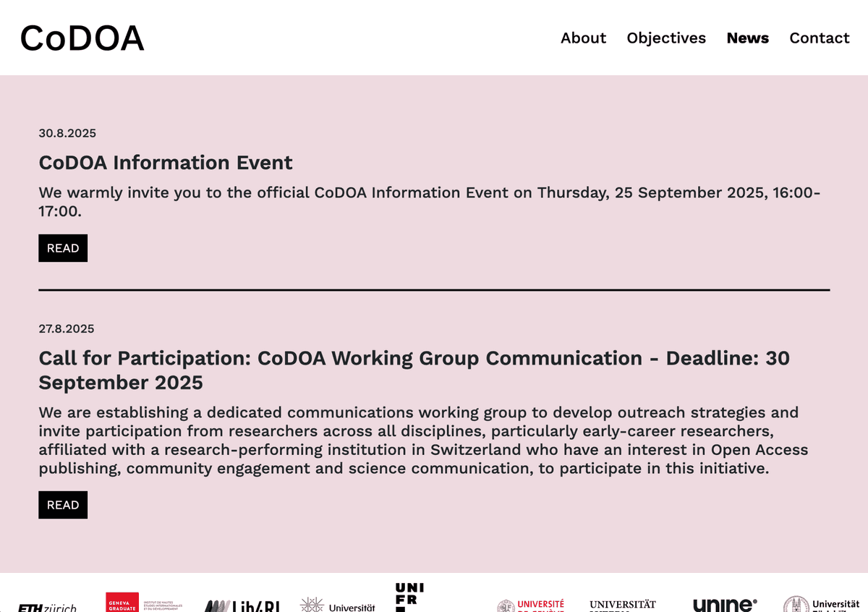Click the snowflake-emblem Universität logo
Viewport: 868px width, 612px height.
click(x=338, y=605)
